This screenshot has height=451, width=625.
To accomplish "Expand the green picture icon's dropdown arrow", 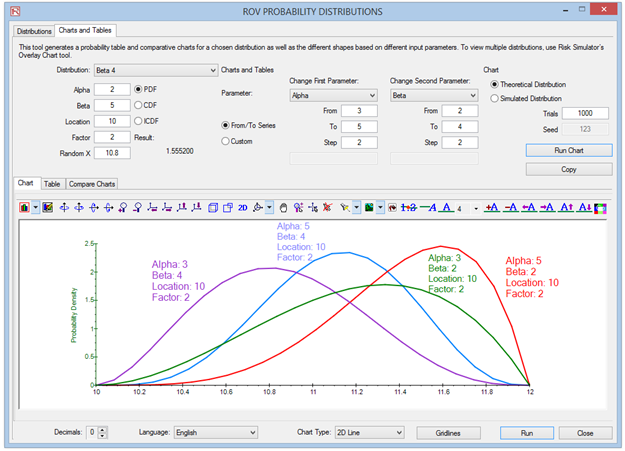I will coord(380,207).
